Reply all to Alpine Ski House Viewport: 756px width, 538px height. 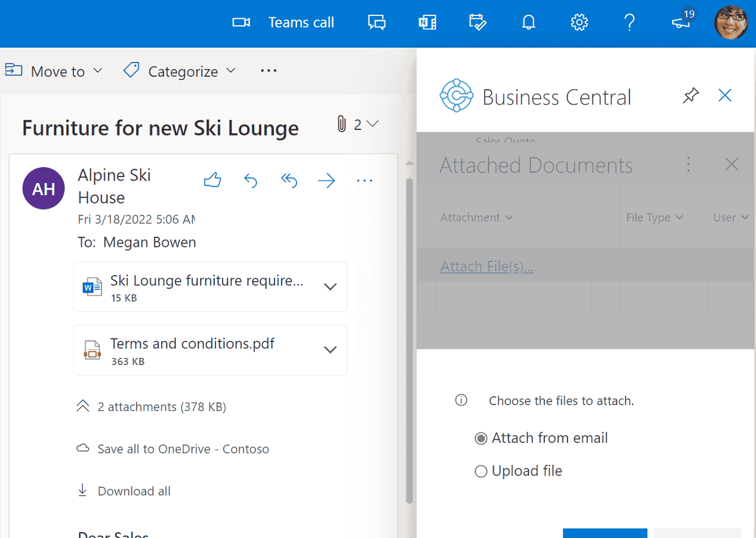(x=289, y=181)
